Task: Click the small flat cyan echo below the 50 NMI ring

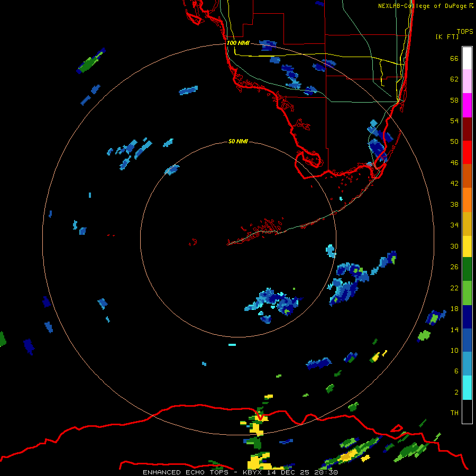Action: [x=232, y=345]
